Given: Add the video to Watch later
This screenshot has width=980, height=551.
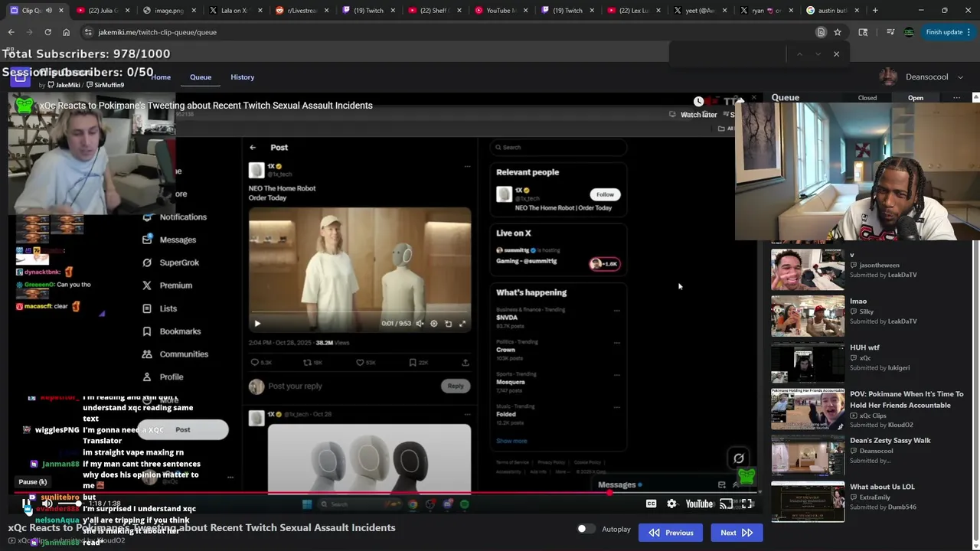Looking at the screenshot, I should (x=698, y=108).
